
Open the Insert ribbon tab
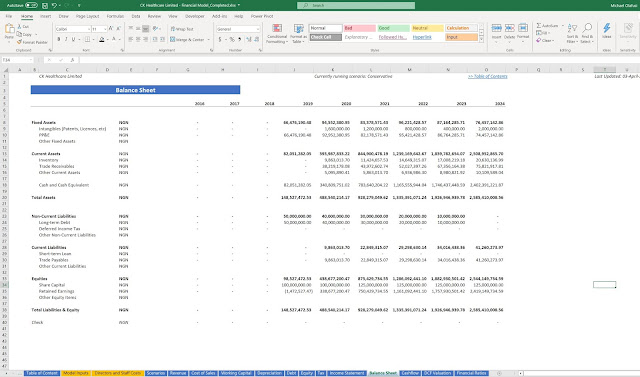(45, 16)
